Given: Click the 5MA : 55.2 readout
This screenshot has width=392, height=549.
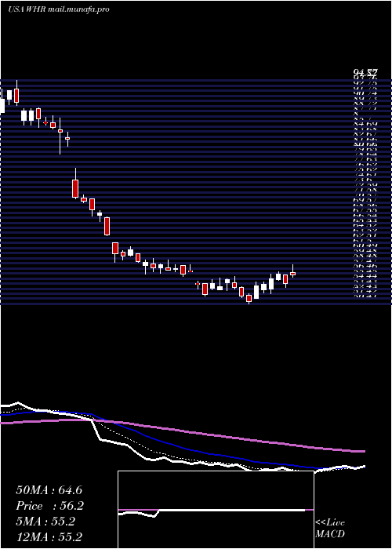Looking at the screenshot, I should coord(45,522).
